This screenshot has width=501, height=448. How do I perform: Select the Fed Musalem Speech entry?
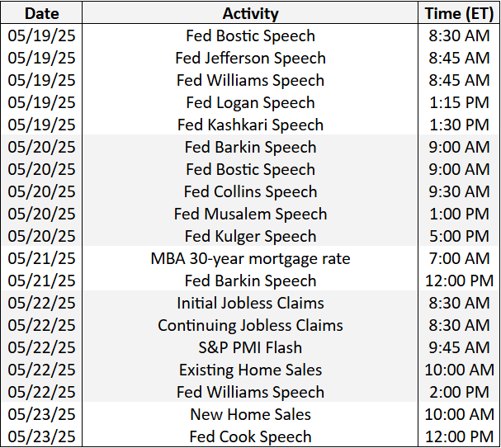[250, 215]
